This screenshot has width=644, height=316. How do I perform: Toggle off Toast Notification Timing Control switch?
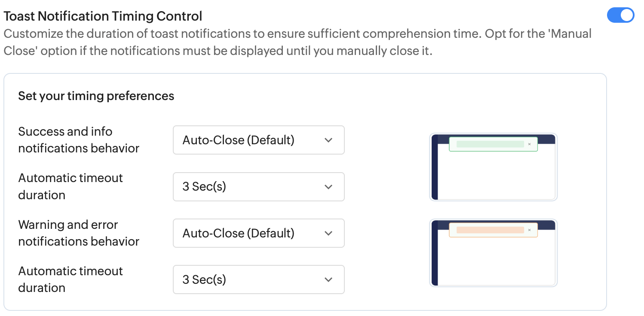point(620,15)
